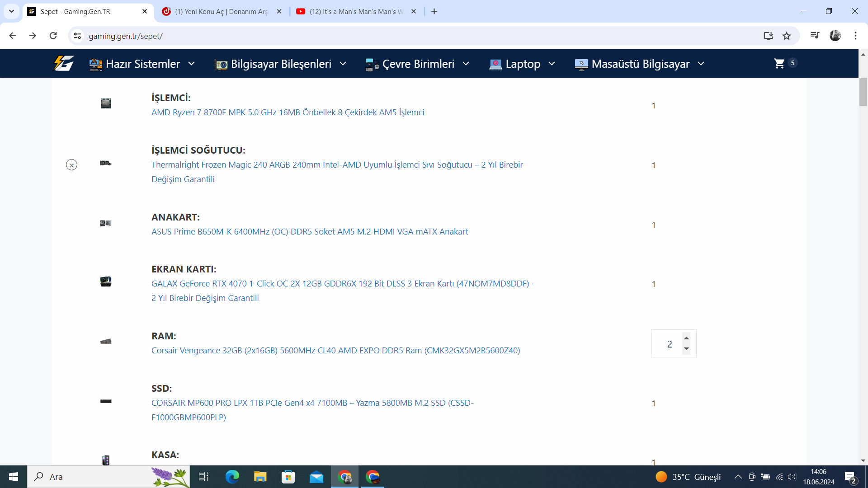Go forward to the next page
Image resolution: width=868 pixels, height=488 pixels.
click(x=33, y=36)
